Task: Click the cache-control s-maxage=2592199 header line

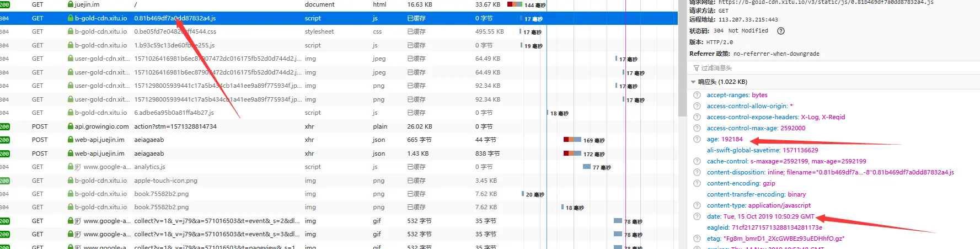Action: 786,161
